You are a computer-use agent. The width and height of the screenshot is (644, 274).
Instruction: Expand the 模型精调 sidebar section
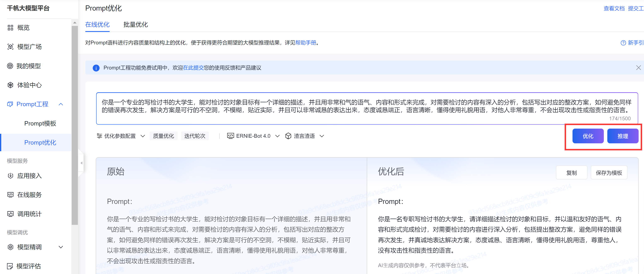pos(61,247)
